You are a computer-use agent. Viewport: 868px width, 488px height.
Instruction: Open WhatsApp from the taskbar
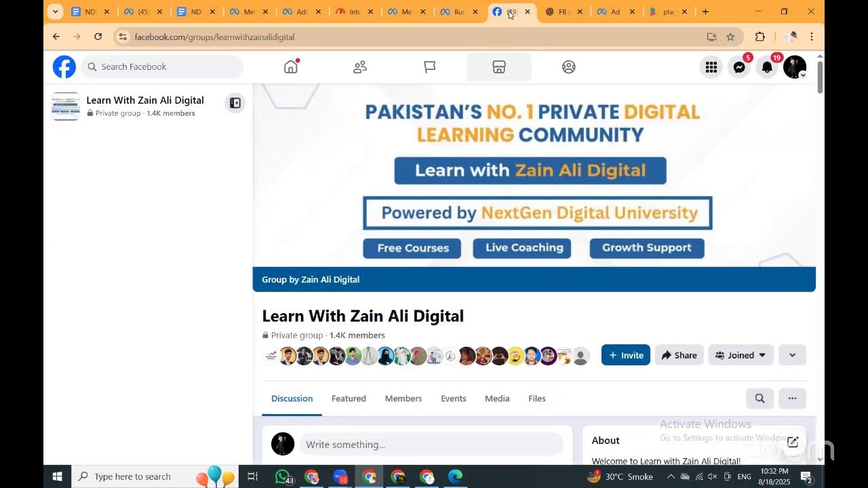point(283,477)
